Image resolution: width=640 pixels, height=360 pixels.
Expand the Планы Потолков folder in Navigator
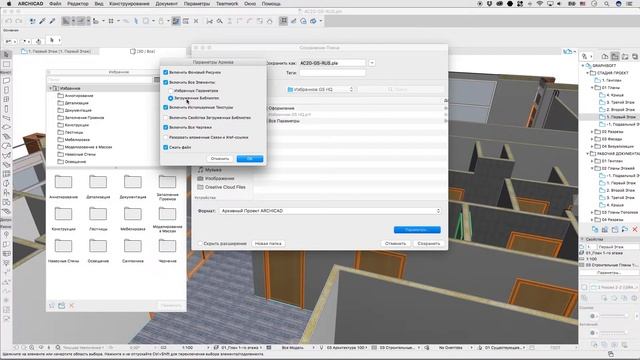[592, 212]
